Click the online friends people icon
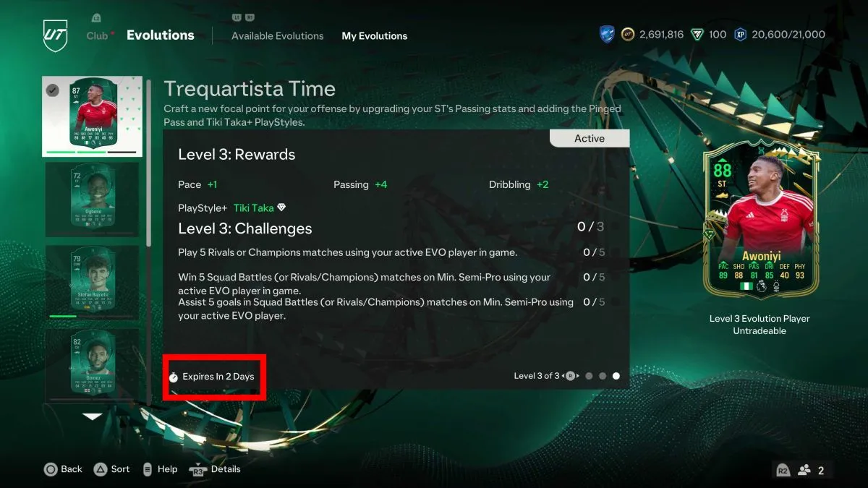 (x=804, y=470)
